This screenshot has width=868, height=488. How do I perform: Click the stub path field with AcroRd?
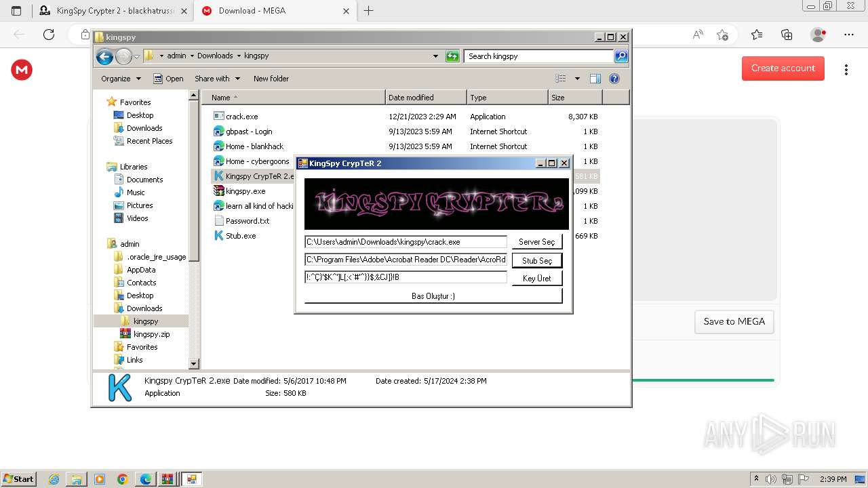(x=406, y=260)
